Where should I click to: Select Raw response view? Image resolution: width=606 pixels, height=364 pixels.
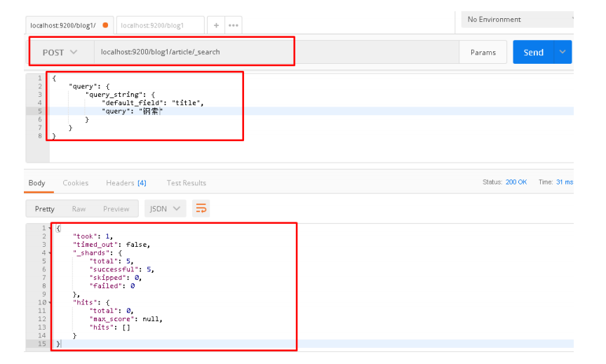tap(79, 209)
